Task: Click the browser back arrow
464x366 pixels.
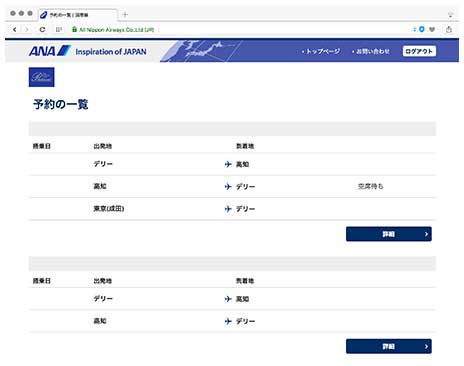Action: [x=15, y=30]
